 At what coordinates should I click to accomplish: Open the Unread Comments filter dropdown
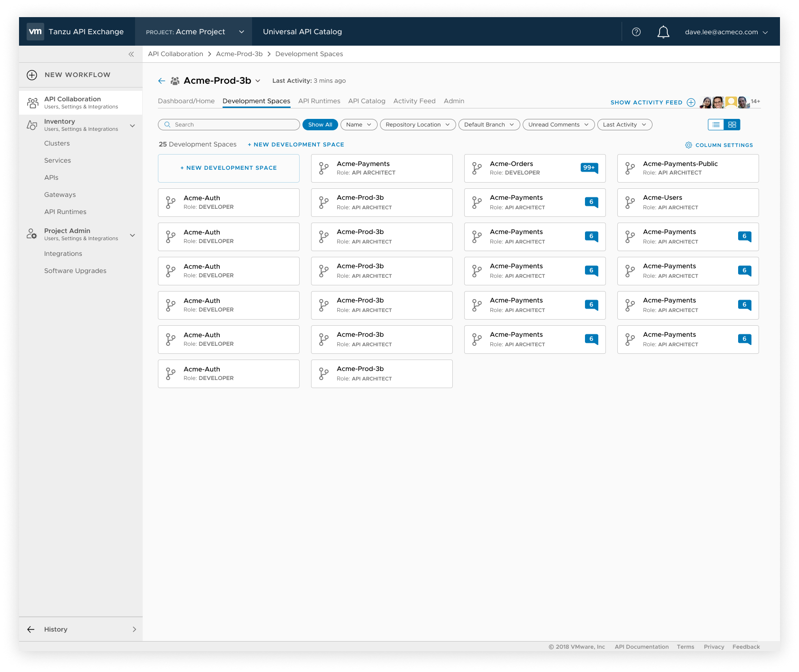click(559, 125)
